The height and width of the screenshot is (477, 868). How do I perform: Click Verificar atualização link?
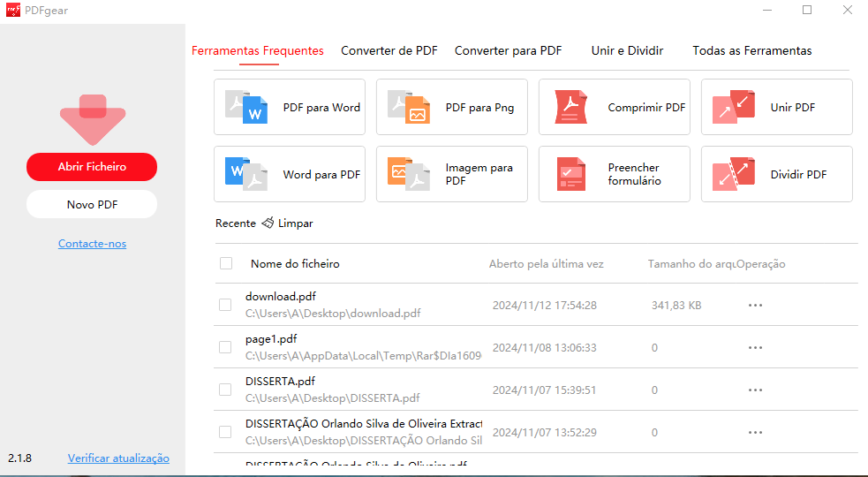pyautogui.click(x=118, y=458)
